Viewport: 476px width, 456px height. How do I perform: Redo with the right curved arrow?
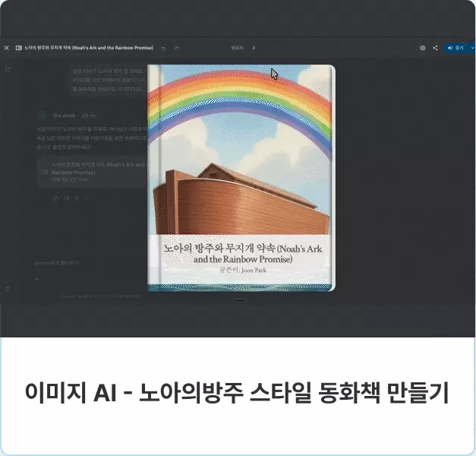point(176,48)
